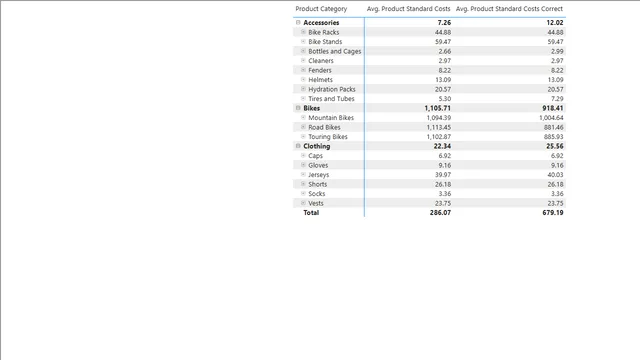Expand the Fenders subcategory
Viewport: 640px width, 360px height.
pos(303,70)
